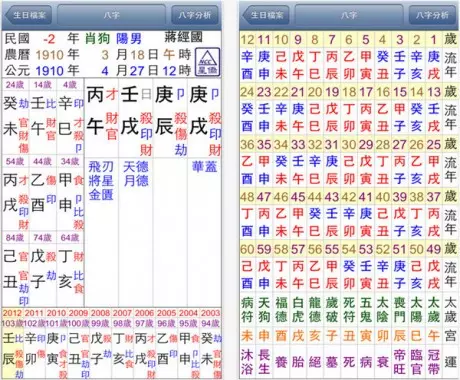Image resolution: width=460 pixels, height=380 pixels.
Task: Tap the 飛刃 star label
Action: [x=101, y=167]
